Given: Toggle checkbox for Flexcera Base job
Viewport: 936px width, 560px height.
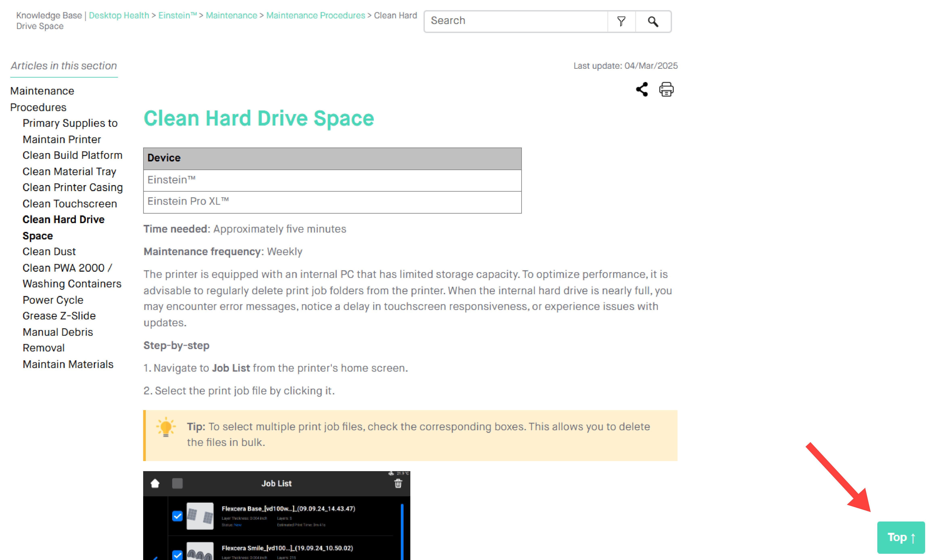Looking at the screenshot, I should (177, 515).
